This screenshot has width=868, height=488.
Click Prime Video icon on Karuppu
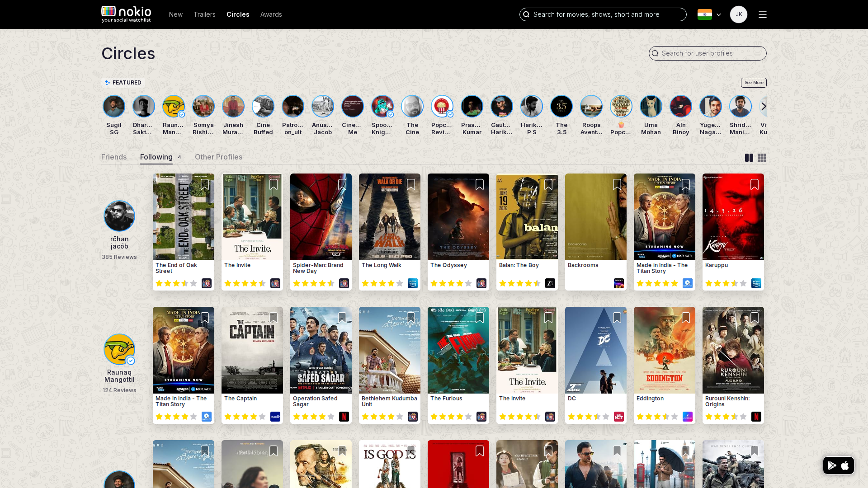[756, 283]
